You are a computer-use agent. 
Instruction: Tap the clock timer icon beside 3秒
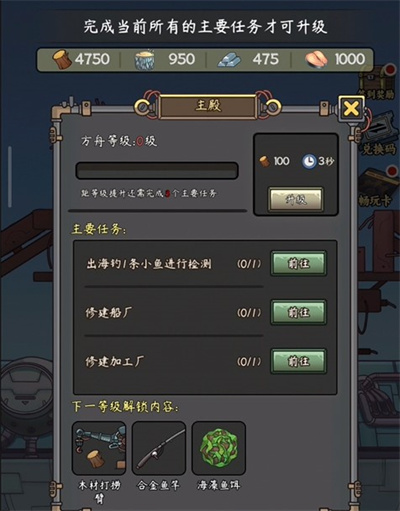point(309,161)
